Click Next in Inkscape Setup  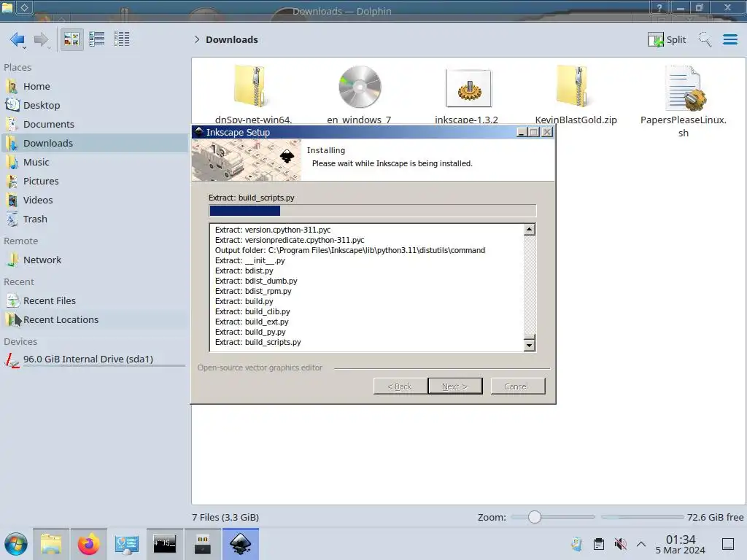click(x=455, y=386)
